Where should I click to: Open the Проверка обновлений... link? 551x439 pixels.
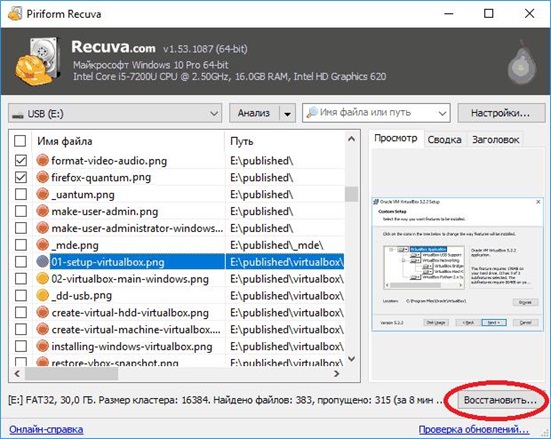474,429
